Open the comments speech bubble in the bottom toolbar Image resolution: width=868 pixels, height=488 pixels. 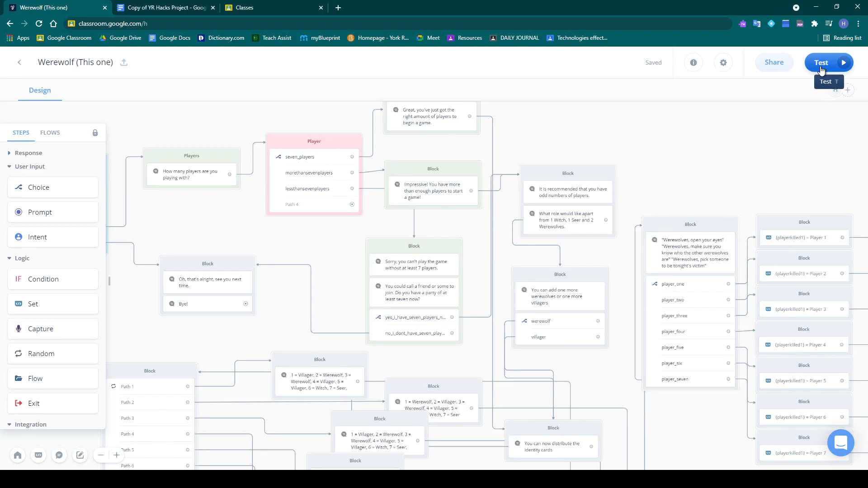[59, 455]
